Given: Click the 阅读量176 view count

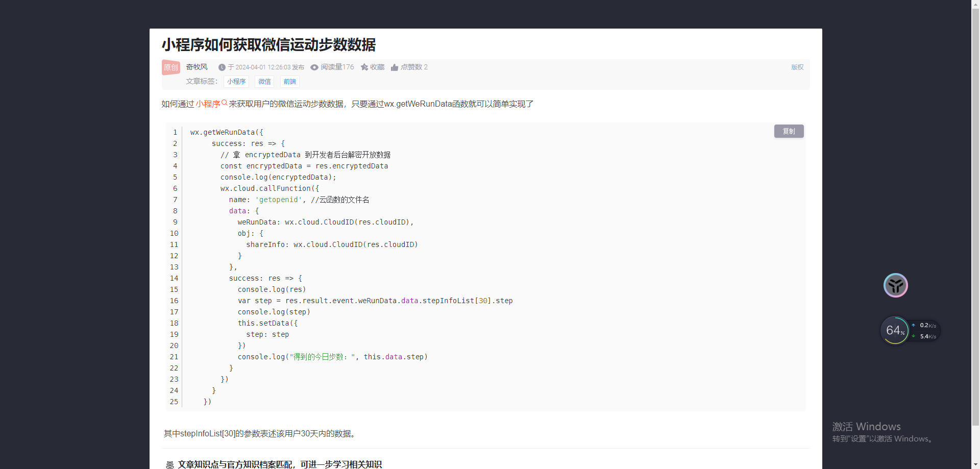Looking at the screenshot, I should pos(337,67).
